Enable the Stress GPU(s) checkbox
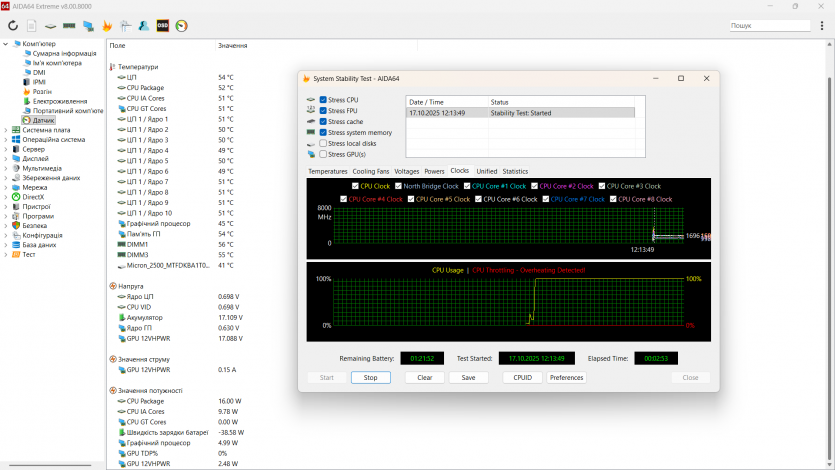The image size is (835, 470). 323,154
